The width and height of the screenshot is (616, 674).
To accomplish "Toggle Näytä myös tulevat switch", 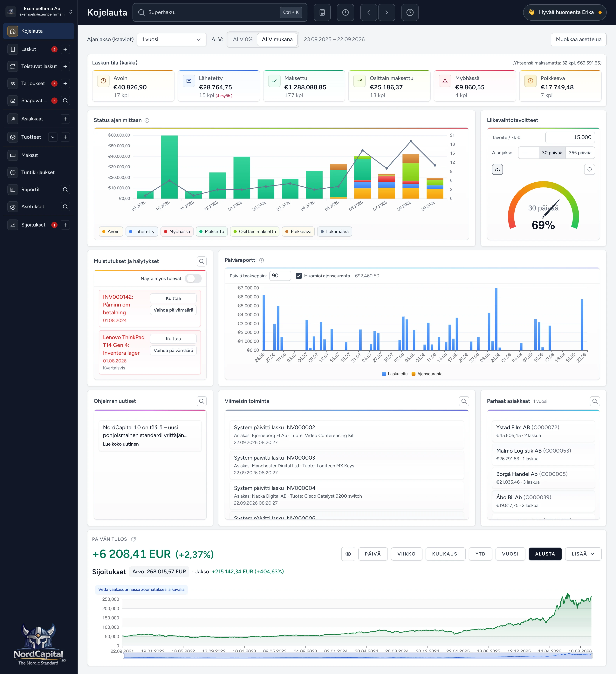I will click(193, 279).
